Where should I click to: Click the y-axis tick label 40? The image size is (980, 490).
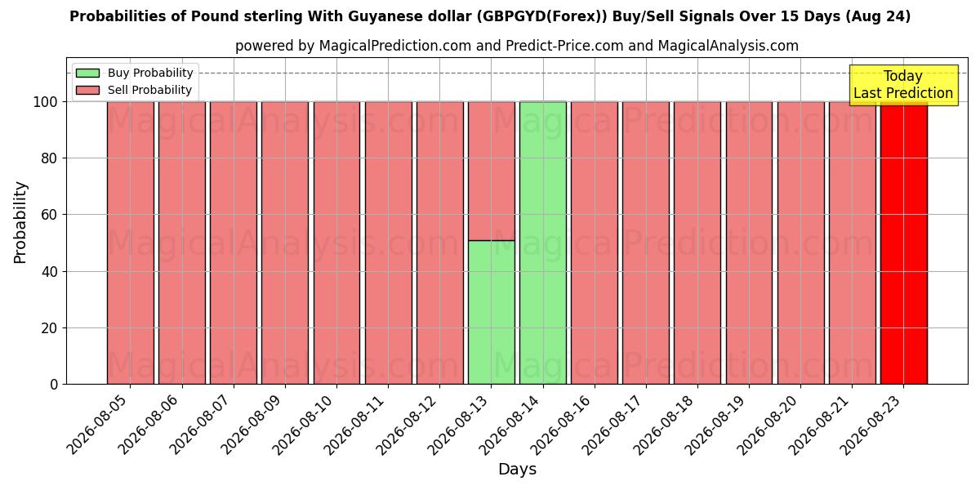click(50, 271)
